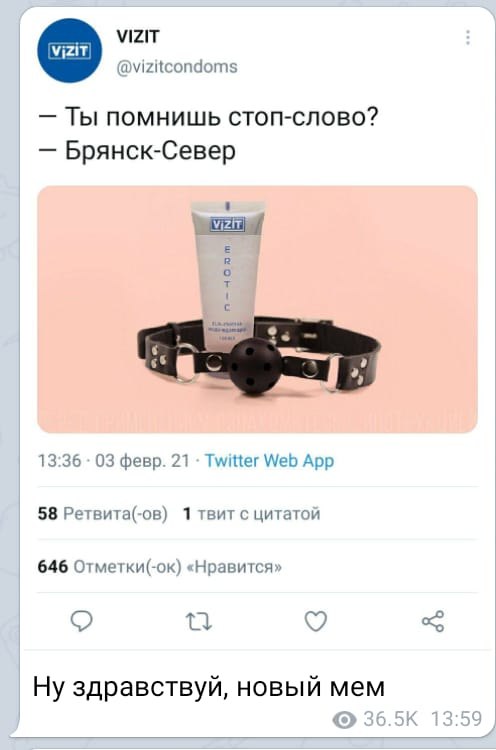Open the product image thumbnail
Image resolution: width=496 pixels, height=750 pixels.
(257, 309)
